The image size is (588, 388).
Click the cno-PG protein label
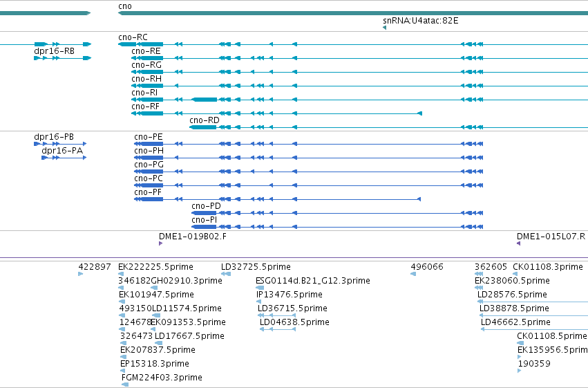(x=149, y=165)
